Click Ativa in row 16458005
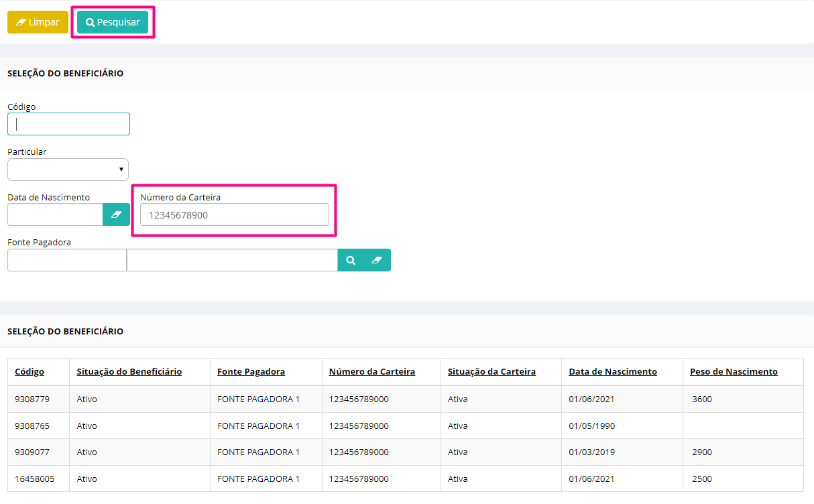Screen dimensions: 814x504 (458, 479)
